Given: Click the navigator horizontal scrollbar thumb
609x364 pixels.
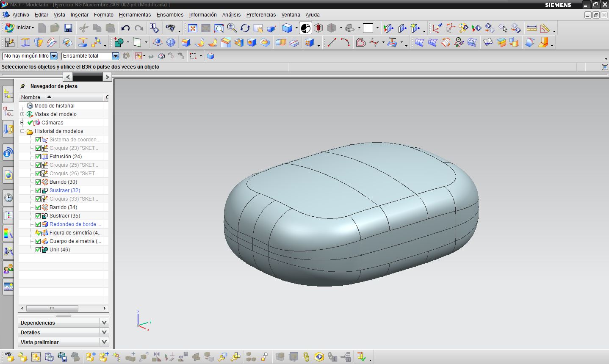Looking at the screenshot, I should pos(52,308).
